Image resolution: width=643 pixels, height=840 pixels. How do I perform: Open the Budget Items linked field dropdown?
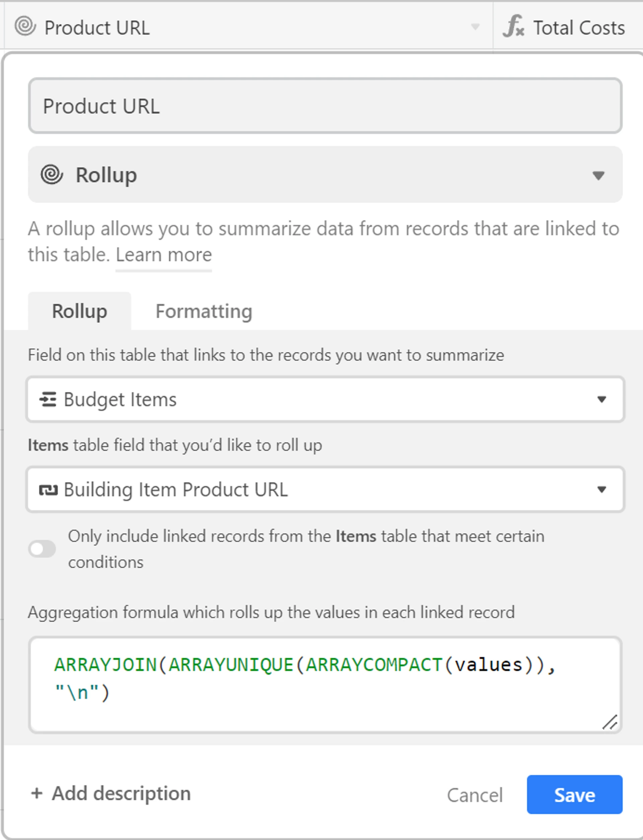click(601, 400)
